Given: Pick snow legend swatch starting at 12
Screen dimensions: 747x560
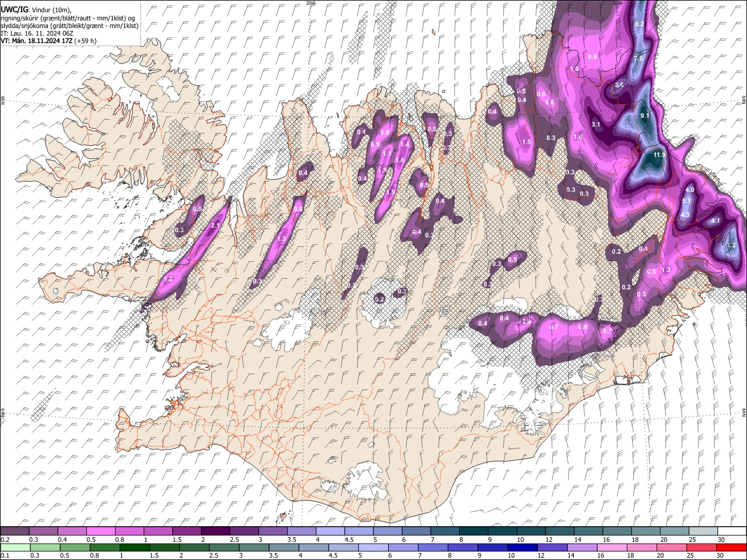Looking at the screenshot, I should 560,531.
